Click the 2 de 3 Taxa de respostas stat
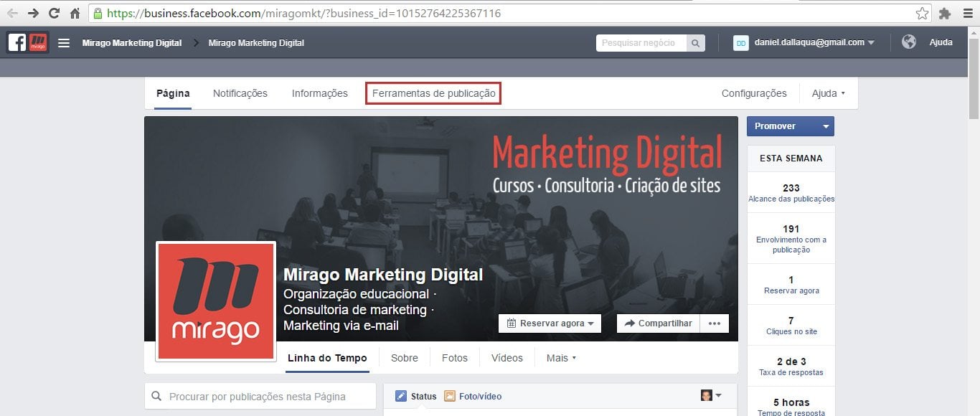This screenshot has width=980, height=416. tap(791, 367)
